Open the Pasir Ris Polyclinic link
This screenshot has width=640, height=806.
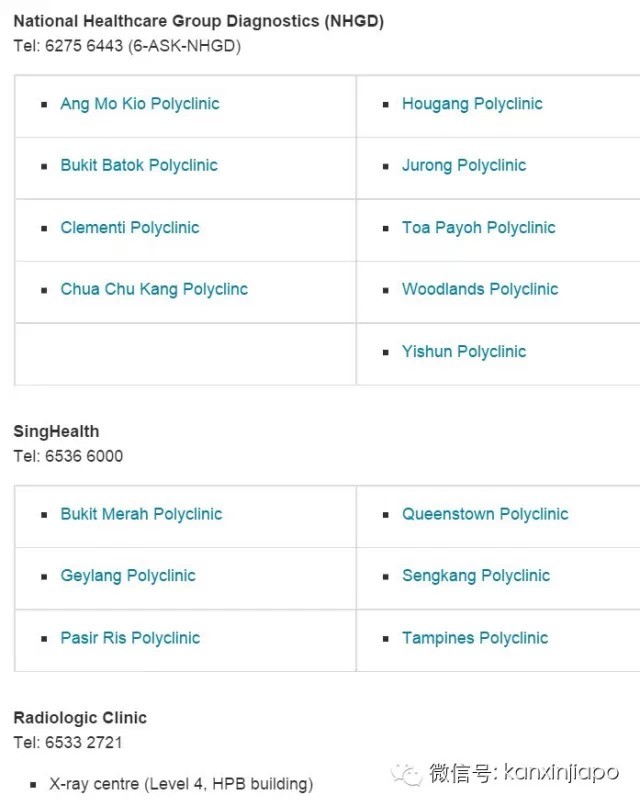130,638
